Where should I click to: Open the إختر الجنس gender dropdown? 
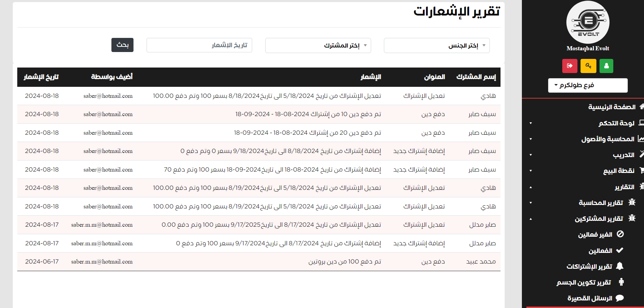[436, 45]
